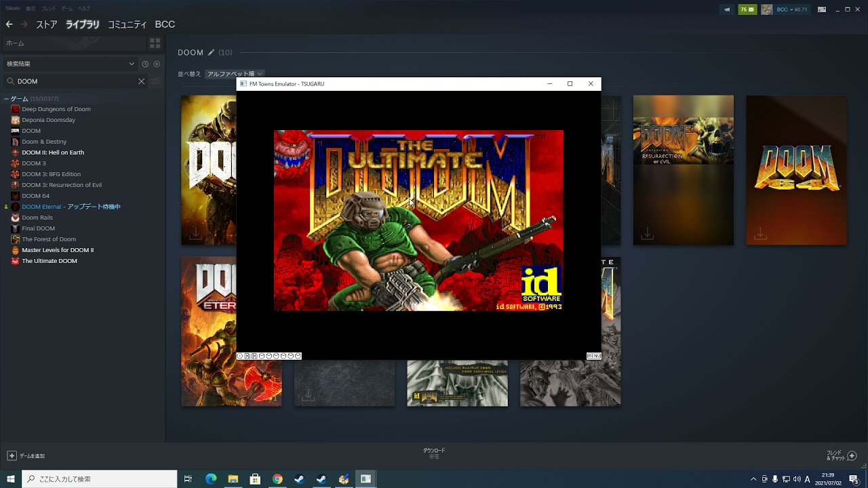The image size is (868, 488).
Task: Click the add game plus icon
Action: tap(12, 455)
